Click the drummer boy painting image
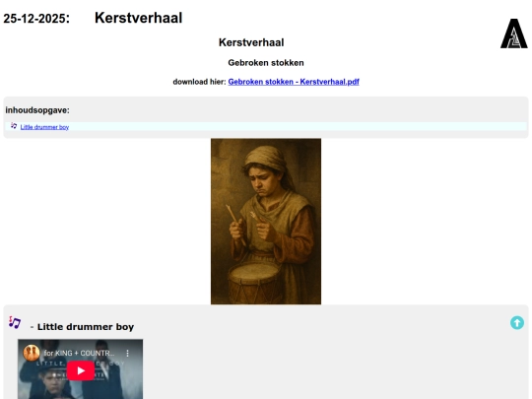Image resolution: width=532 pixels, height=399 pixels. (x=266, y=222)
